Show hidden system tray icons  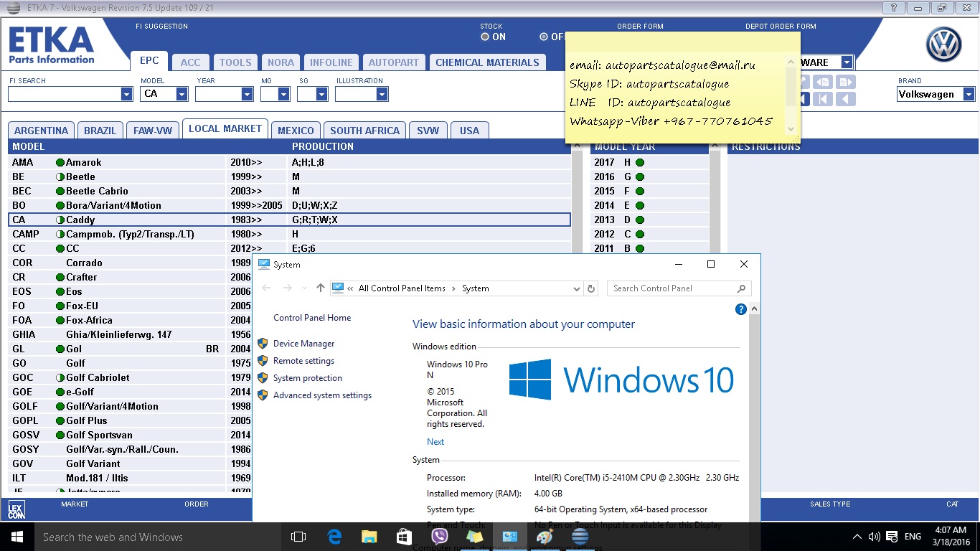tap(857, 537)
